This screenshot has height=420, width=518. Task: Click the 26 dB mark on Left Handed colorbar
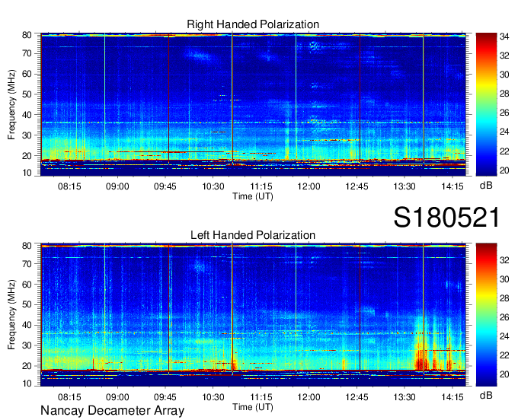[x=504, y=317]
